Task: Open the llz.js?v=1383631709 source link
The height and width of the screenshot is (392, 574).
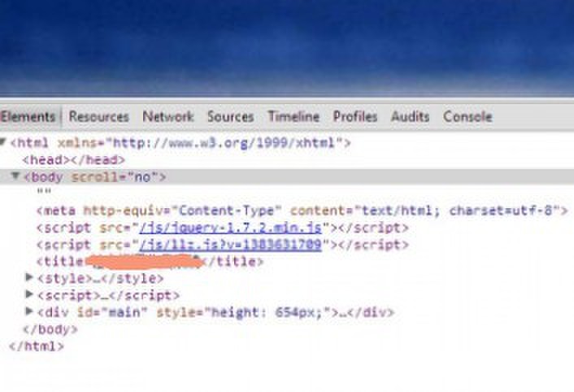Action: [230, 245]
